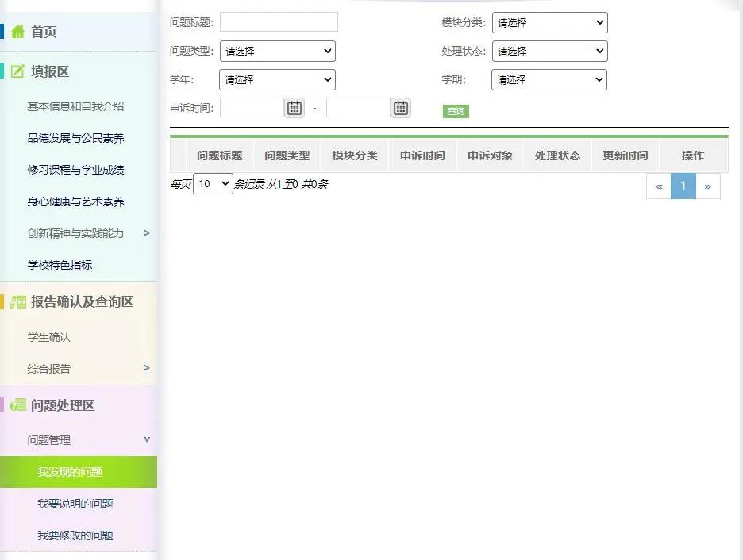Click inside the 问题标题 input field

[x=279, y=22]
